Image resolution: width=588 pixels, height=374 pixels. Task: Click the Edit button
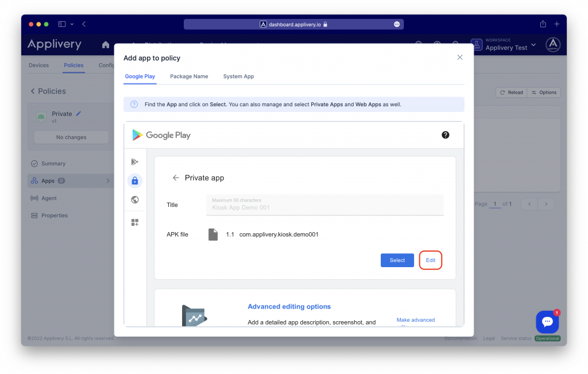pos(431,260)
